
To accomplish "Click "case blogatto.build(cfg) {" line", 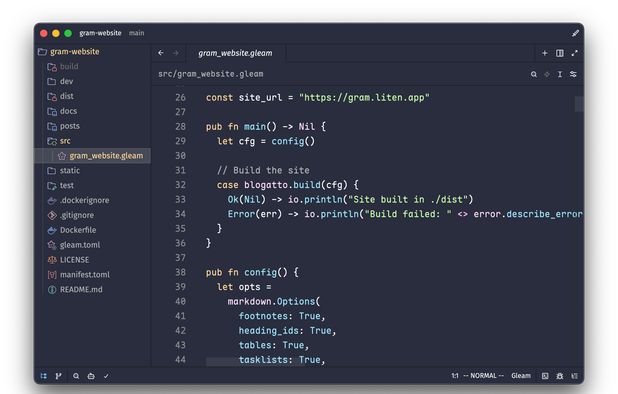I will coord(287,185).
